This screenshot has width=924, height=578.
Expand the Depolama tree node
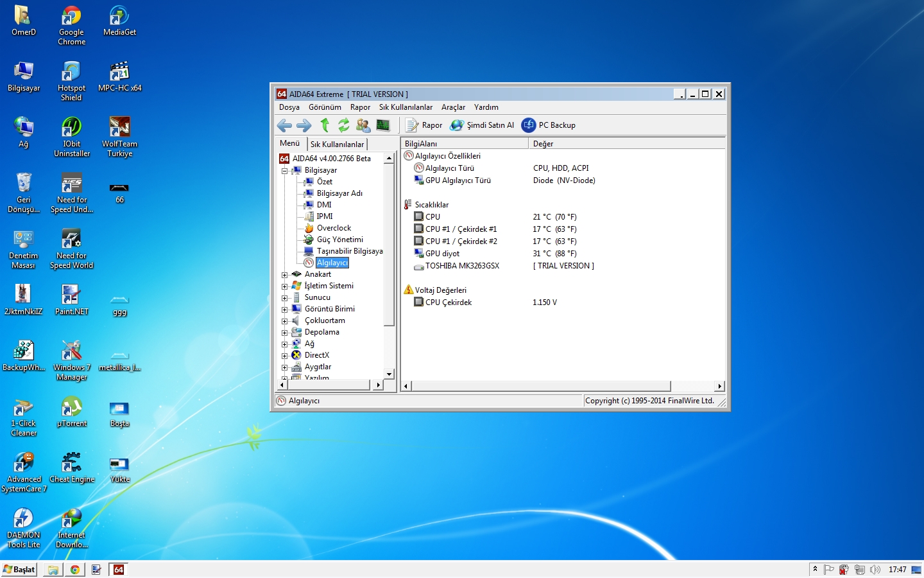pos(284,333)
